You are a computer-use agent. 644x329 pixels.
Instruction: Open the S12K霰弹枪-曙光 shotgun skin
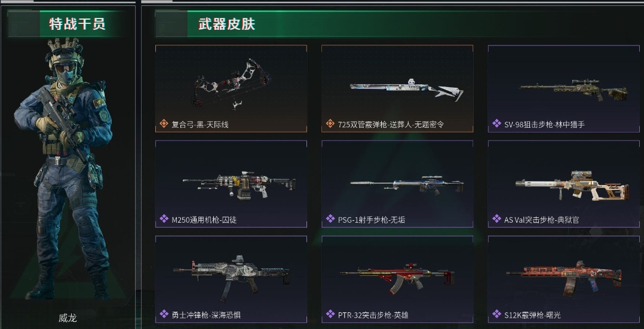(x=563, y=279)
